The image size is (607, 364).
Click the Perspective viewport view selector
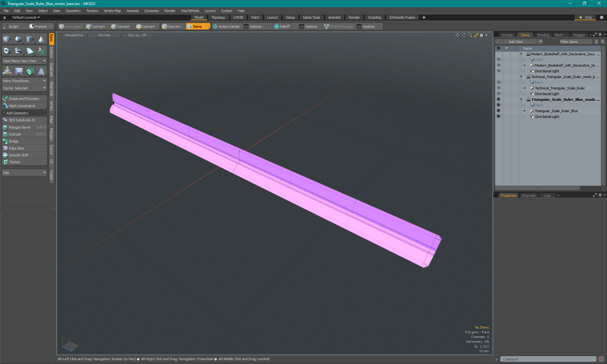(74, 35)
